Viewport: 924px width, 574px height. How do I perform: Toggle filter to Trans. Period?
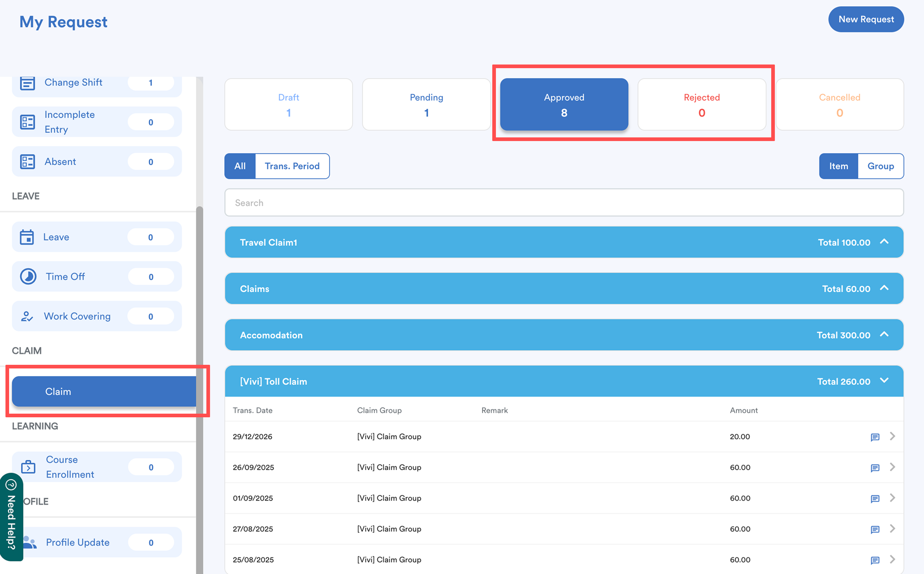pos(292,166)
